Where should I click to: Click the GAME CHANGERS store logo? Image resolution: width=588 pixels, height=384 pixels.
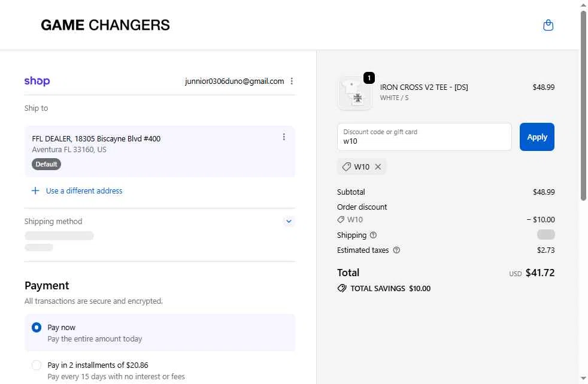(x=105, y=25)
